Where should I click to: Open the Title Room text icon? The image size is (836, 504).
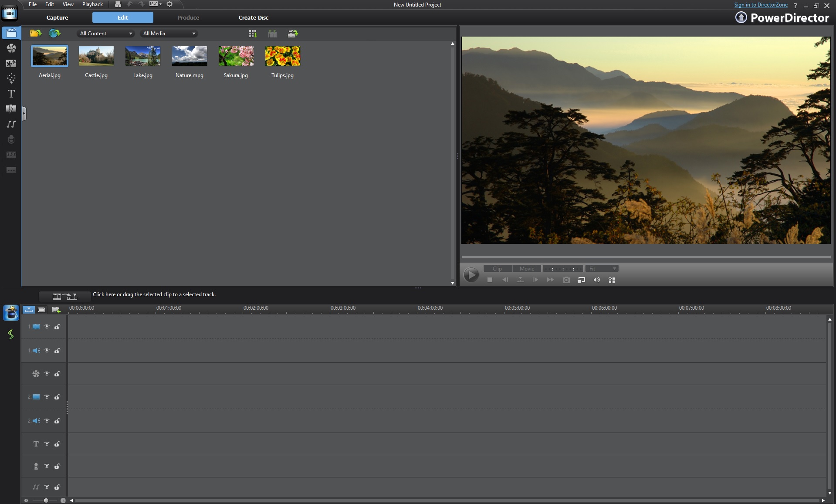11,94
